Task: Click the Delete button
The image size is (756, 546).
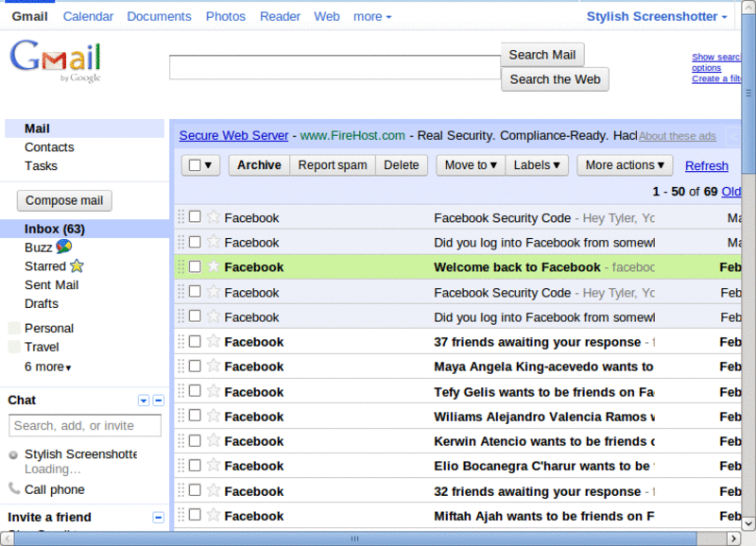Action: (401, 165)
